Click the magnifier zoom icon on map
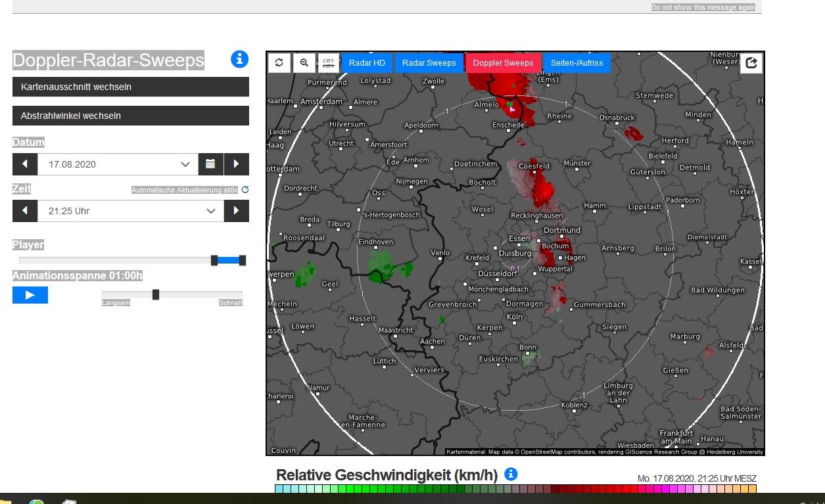Screen dimensions: 825x504 point(304,63)
